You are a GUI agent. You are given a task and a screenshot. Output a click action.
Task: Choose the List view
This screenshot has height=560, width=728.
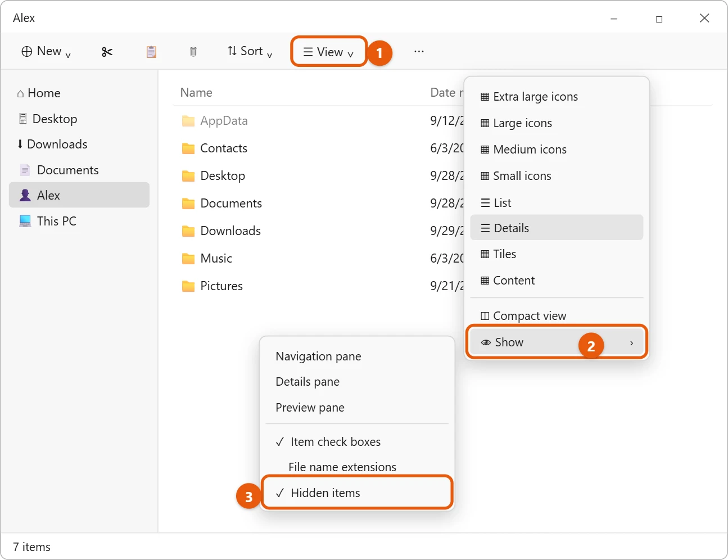pos(557,202)
